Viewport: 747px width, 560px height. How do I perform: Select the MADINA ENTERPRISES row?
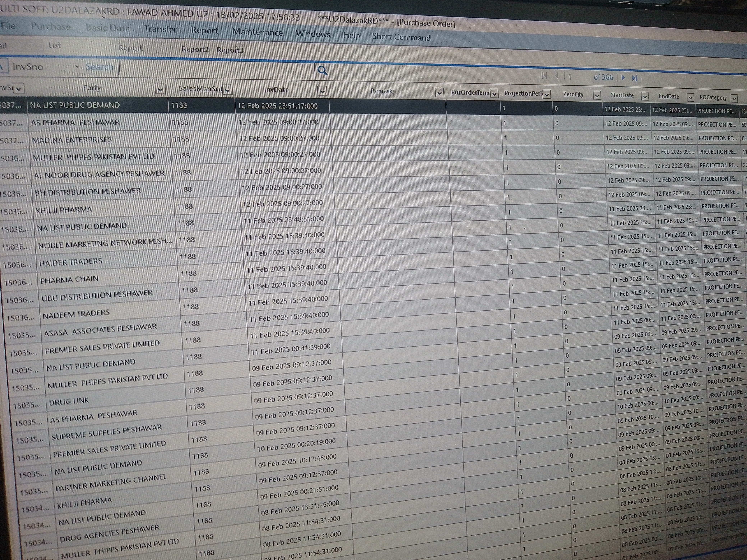click(72, 140)
